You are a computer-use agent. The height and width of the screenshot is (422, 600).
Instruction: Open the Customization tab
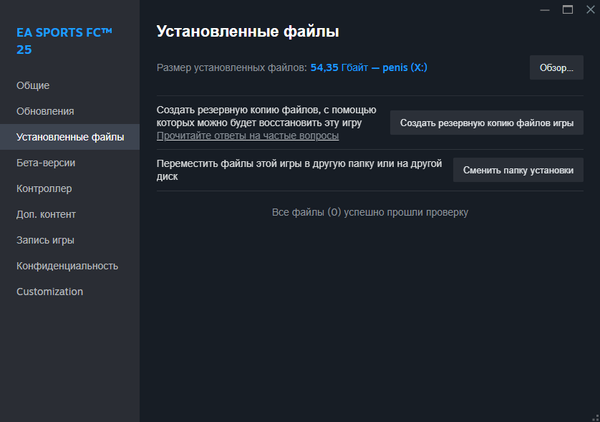(x=70, y=292)
